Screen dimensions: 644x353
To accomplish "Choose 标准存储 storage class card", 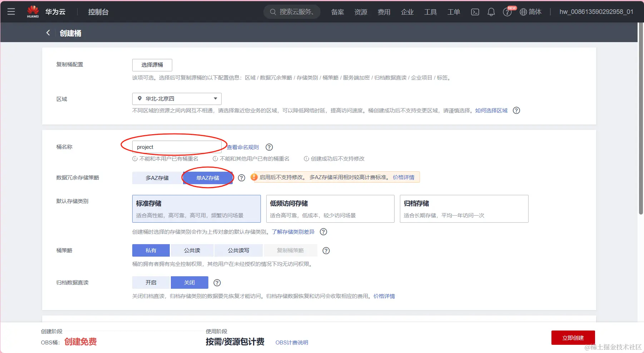I will (196, 209).
